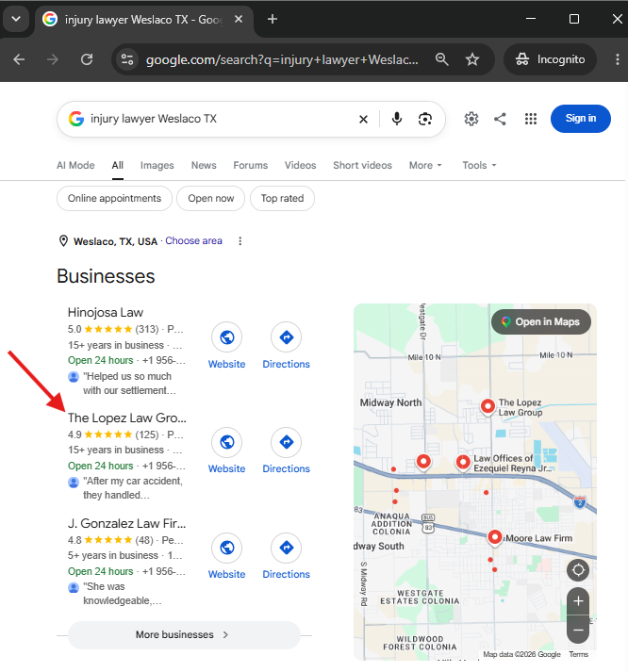Viewport: 628px width, 672px height.
Task: Expand the More dropdown
Action: [x=425, y=166]
